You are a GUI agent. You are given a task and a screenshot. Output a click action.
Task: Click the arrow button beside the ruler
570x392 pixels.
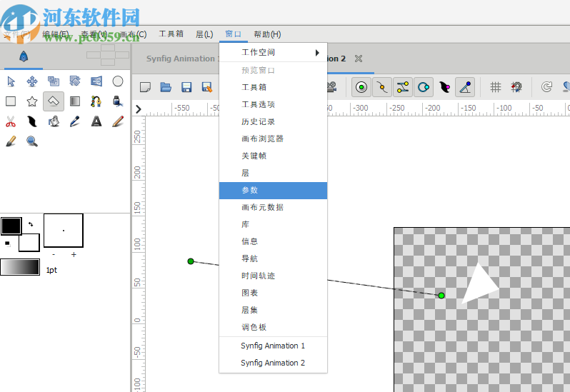pyautogui.click(x=139, y=109)
